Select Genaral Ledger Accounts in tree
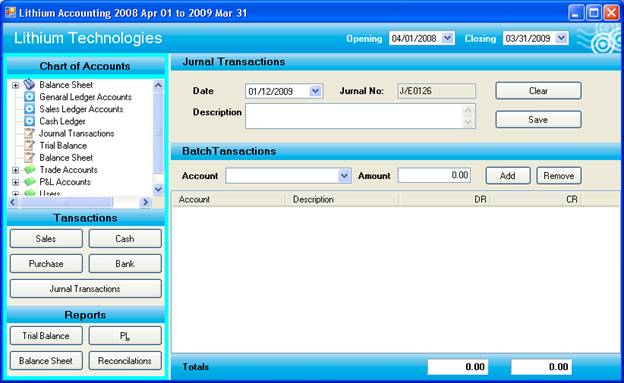The image size is (624, 383). (x=85, y=97)
